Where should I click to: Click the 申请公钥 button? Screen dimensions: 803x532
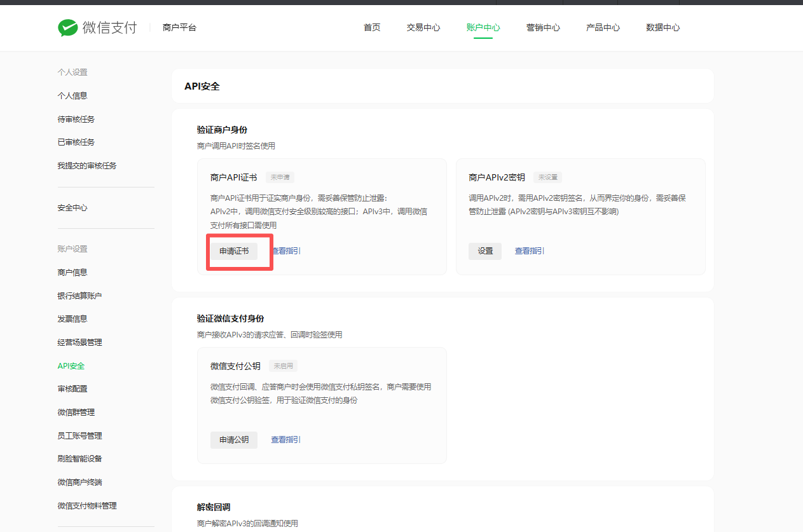234,440
